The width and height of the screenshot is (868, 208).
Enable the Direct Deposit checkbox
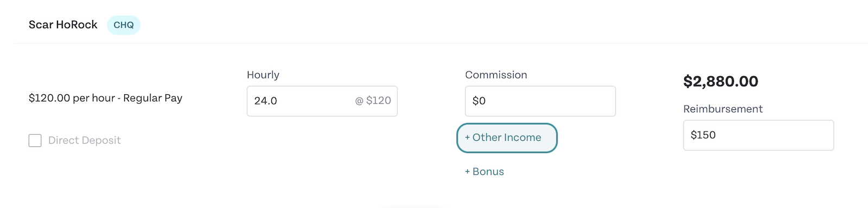35,141
